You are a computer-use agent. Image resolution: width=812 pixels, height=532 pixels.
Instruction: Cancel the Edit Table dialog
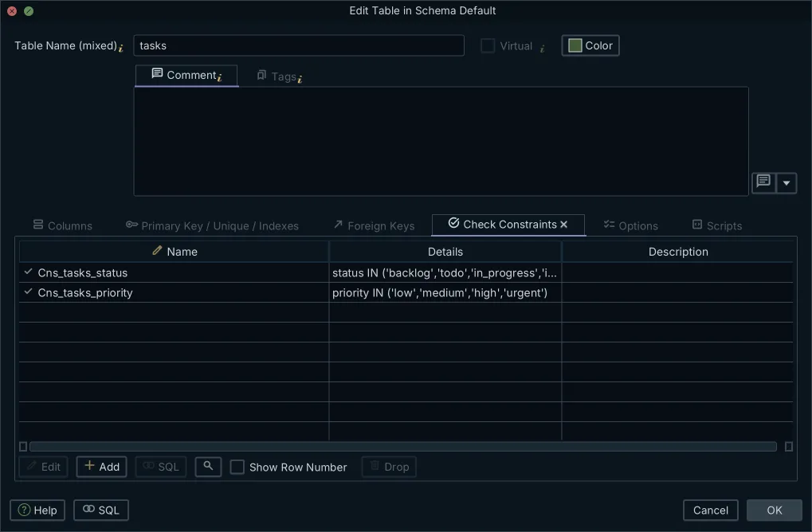pyautogui.click(x=711, y=510)
